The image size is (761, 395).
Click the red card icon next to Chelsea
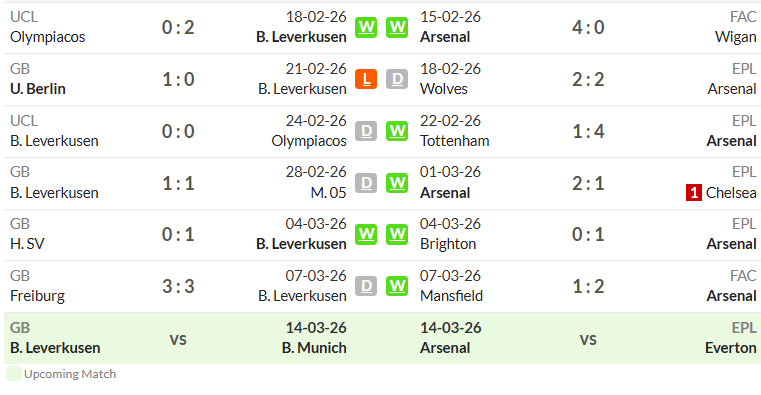[x=694, y=193]
